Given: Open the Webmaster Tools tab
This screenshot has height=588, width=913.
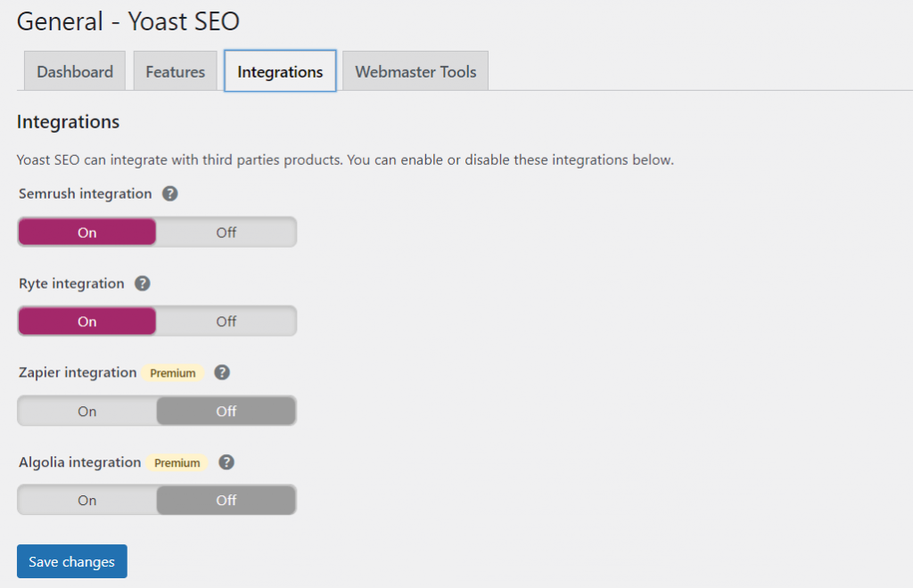Looking at the screenshot, I should [415, 71].
